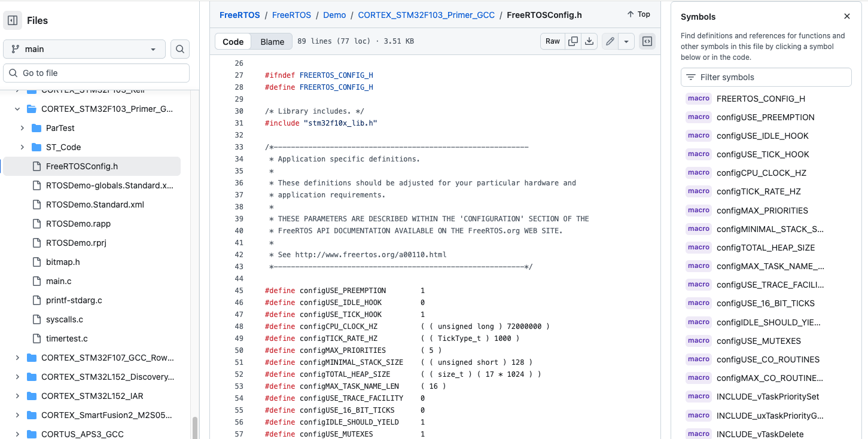The height and width of the screenshot is (439, 868).
Task: Close the Symbols panel
Action: 847,17
